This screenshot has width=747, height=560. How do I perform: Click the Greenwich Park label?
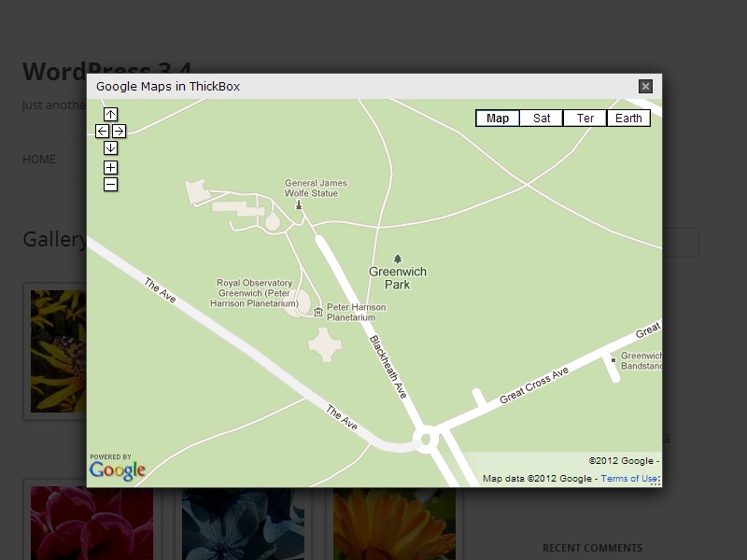(x=398, y=278)
